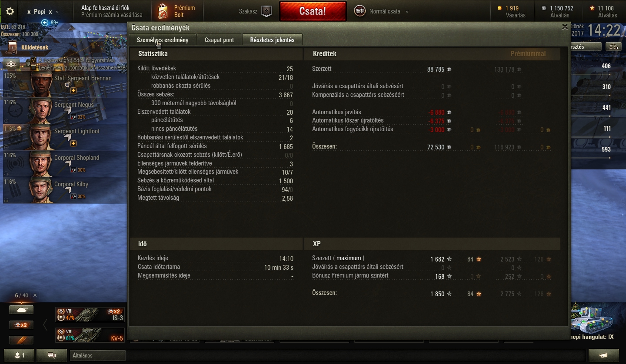Open the Normál csata battle type dropdown
626x364 pixels.
point(382,11)
